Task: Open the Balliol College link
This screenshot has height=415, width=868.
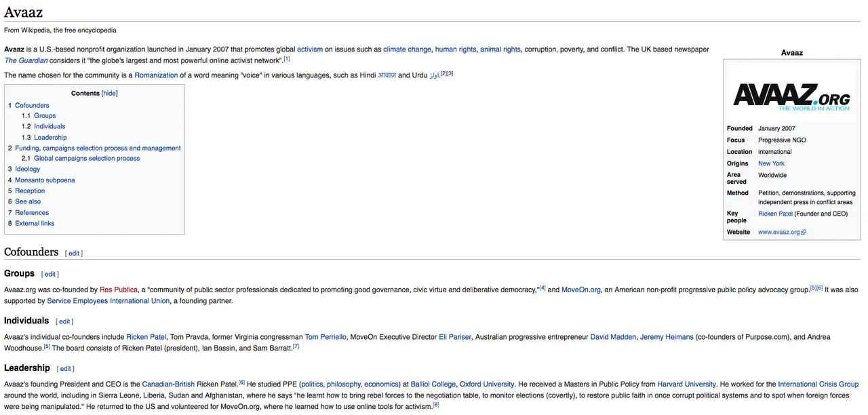Action: coord(434,384)
